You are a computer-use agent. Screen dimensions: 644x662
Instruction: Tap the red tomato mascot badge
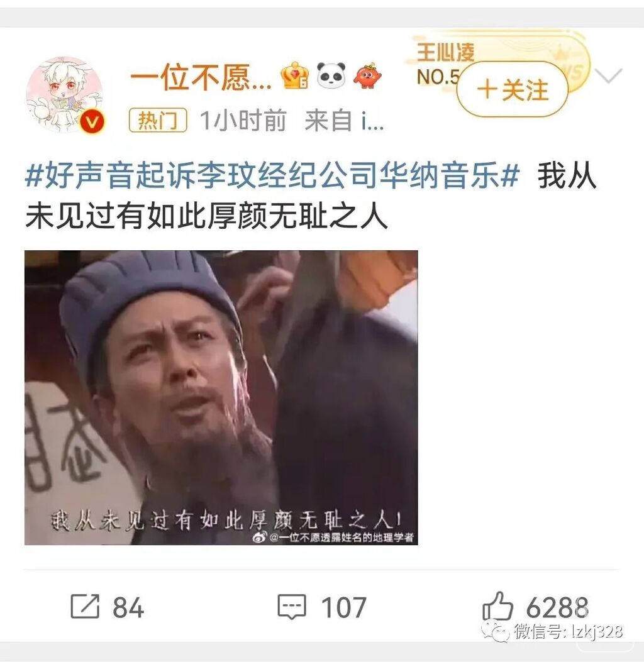(x=367, y=76)
